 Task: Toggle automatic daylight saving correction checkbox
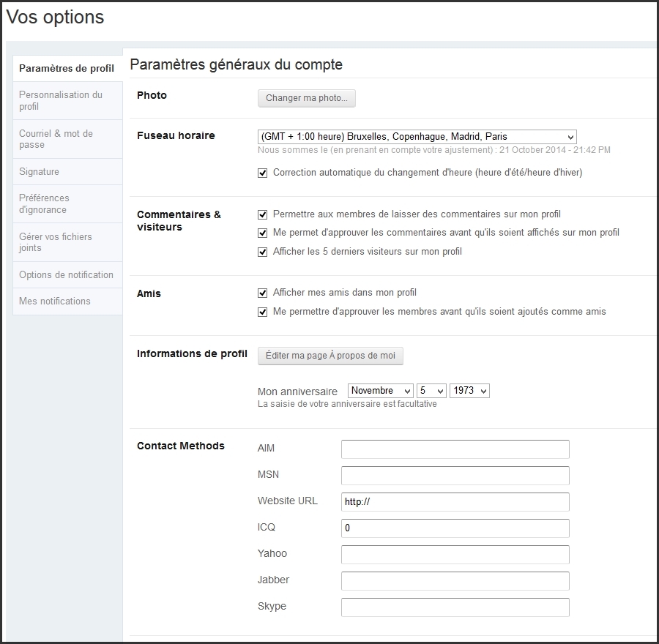[x=263, y=173]
